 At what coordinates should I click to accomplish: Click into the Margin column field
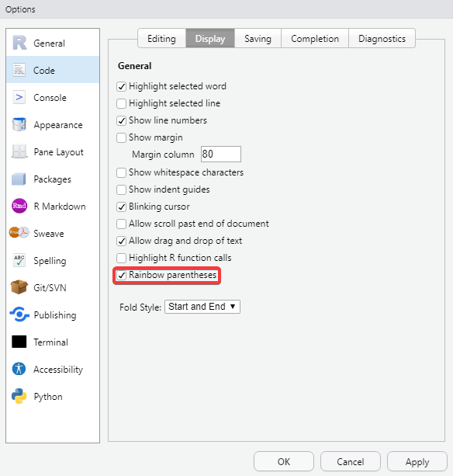pyautogui.click(x=221, y=154)
